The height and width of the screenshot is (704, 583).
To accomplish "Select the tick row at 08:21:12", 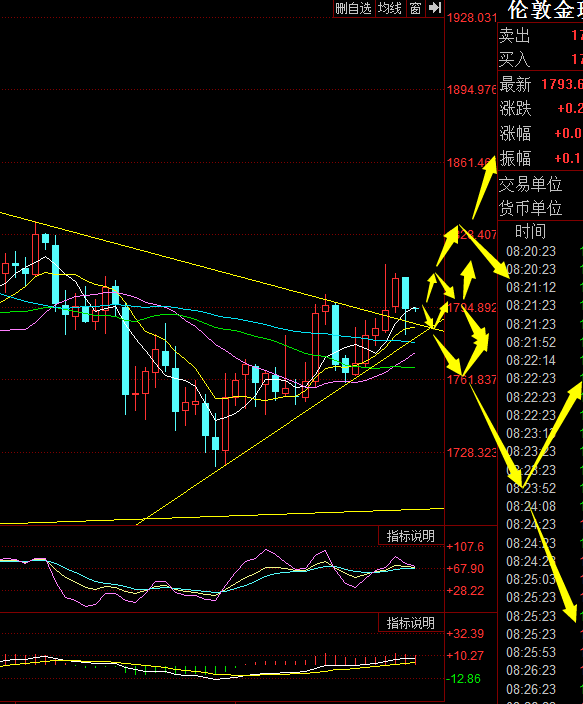I will click(x=544, y=287).
